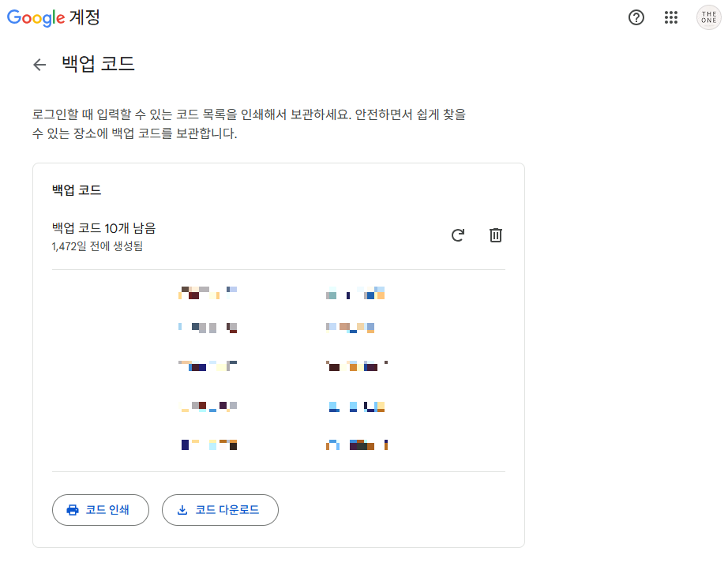This screenshot has width=728, height=570.
Task: Open the Google apps grid
Action: [671, 17]
